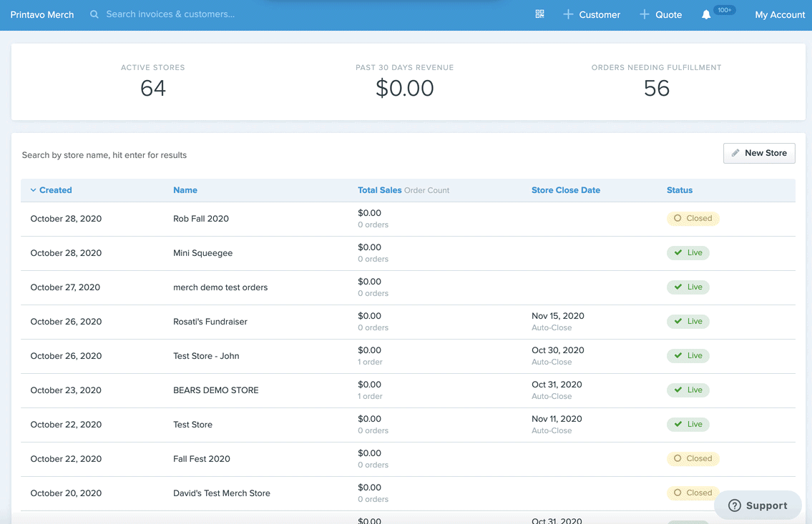Add a new Customer
Image resolution: width=812 pixels, height=524 pixels.
[x=592, y=14]
